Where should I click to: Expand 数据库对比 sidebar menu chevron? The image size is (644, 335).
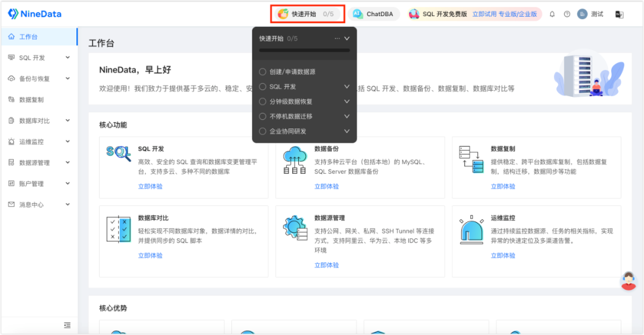click(x=68, y=121)
